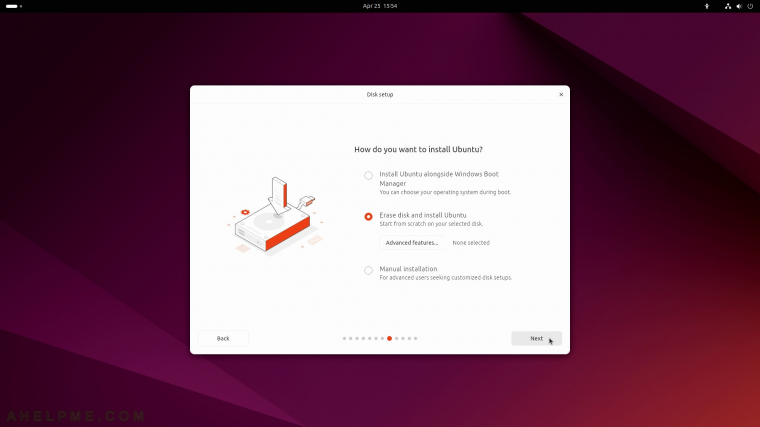760x427 pixels.
Task: Click the Activities pill in top-left corner
Action: (14, 6)
